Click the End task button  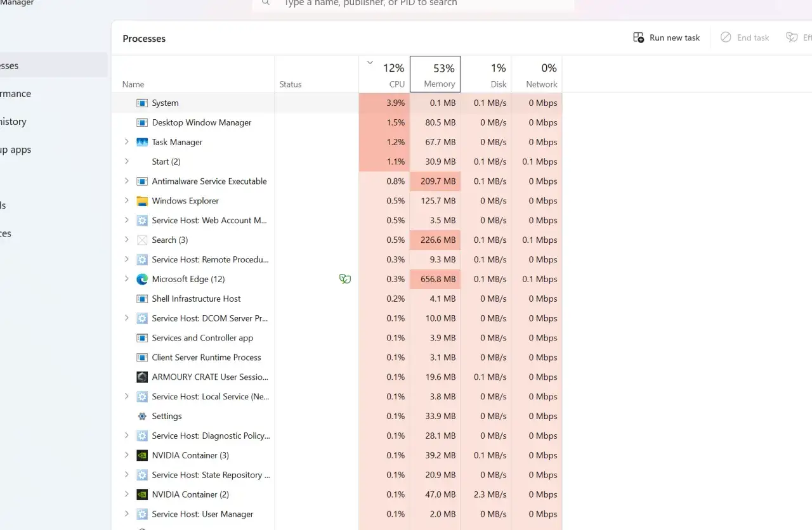(x=745, y=37)
